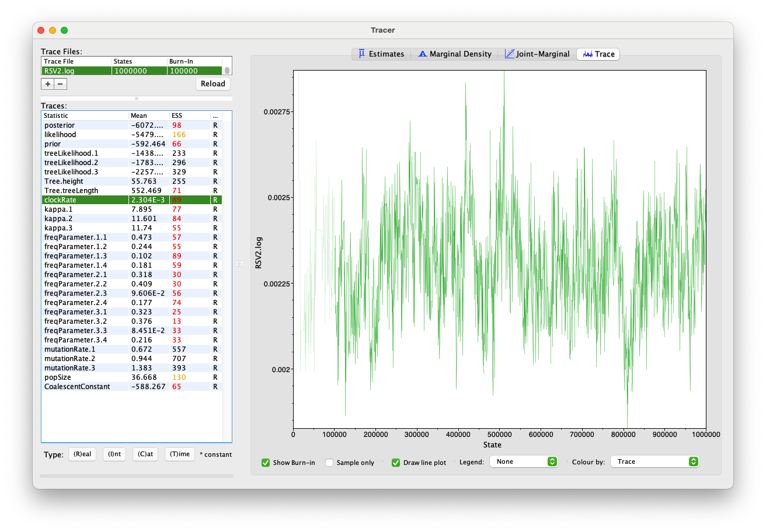The height and width of the screenshot is (532, 766).
Task: Click the Marginal Density bell-curve icon
Action: (422, 54)
